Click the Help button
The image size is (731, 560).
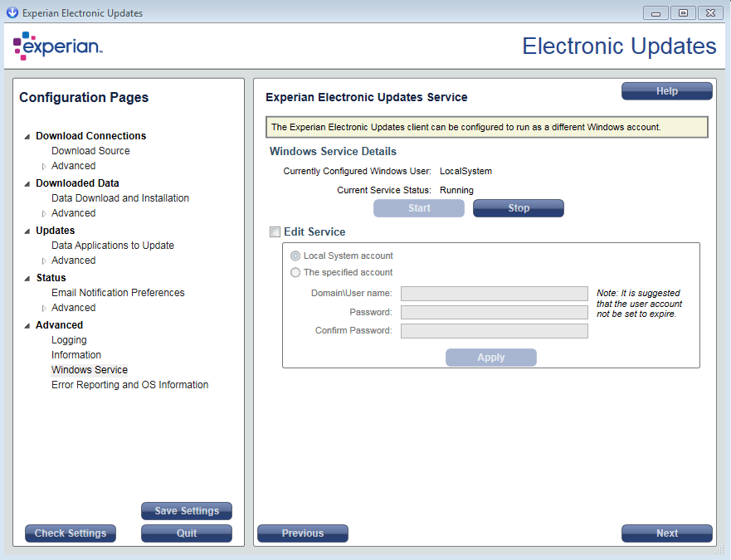coord(666,91)
